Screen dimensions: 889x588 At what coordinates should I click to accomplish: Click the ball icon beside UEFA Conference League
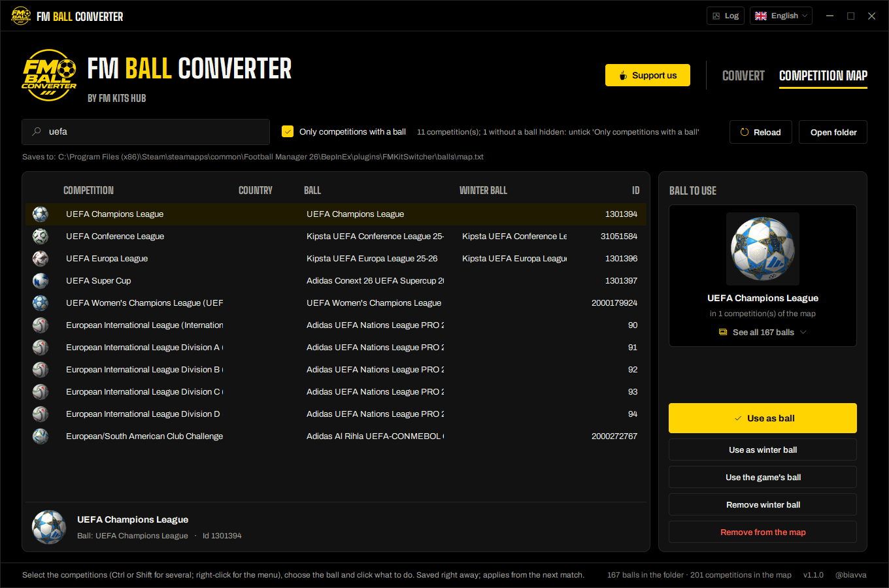41,237
